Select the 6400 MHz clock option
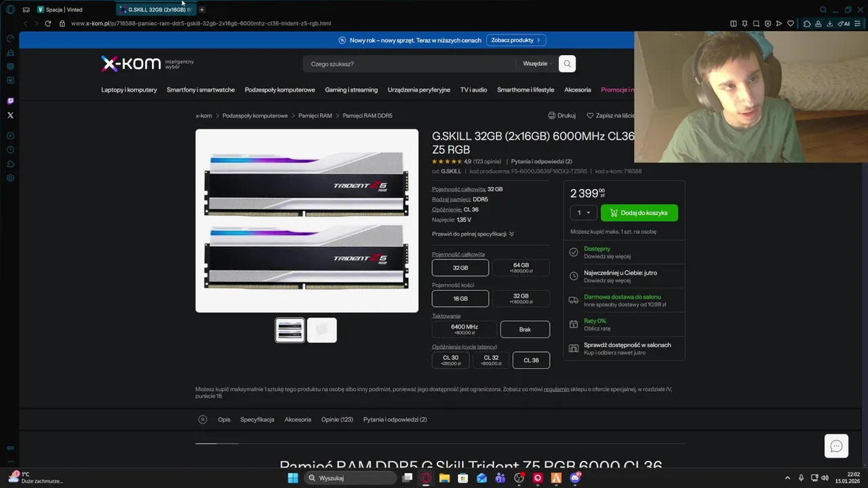The image size is (868, 488). [x=465, y=329]
